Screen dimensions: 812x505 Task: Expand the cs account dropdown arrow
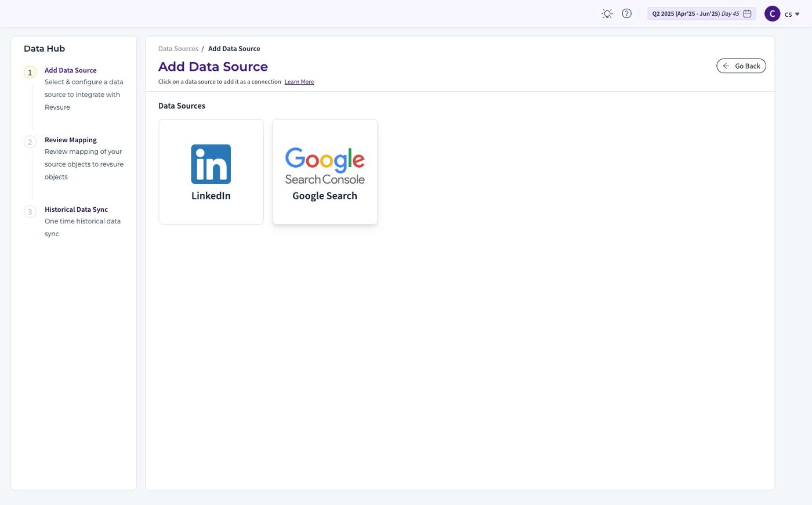(797, 14)
